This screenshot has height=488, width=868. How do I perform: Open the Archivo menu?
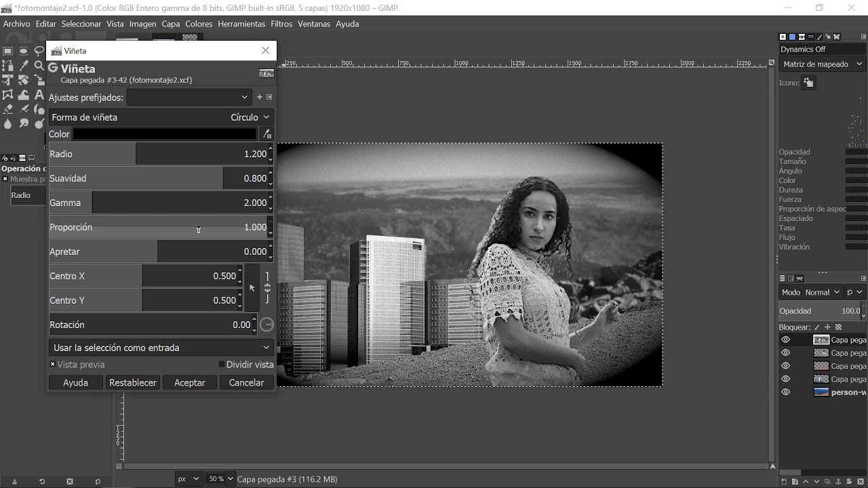pos(16,24)
